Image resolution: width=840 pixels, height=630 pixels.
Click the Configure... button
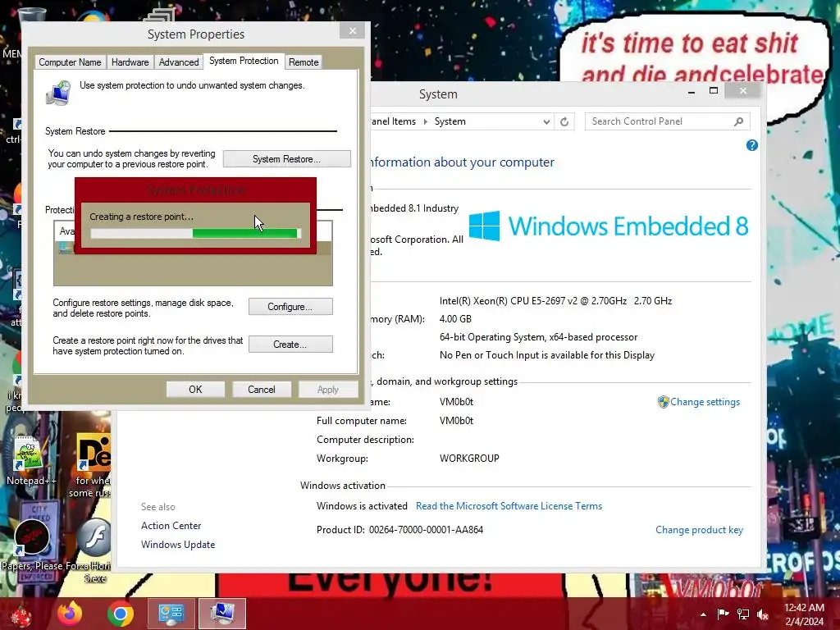(290, 307)
